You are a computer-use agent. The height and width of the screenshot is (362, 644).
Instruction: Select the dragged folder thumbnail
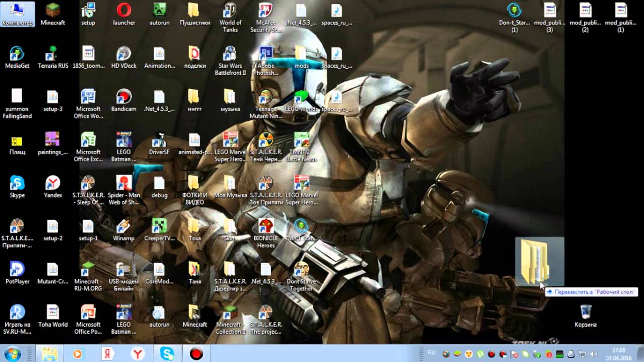(x=539, y=261)
